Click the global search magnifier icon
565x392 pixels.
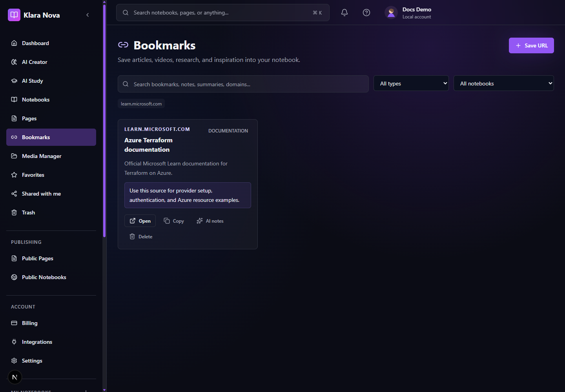point(126,13)
